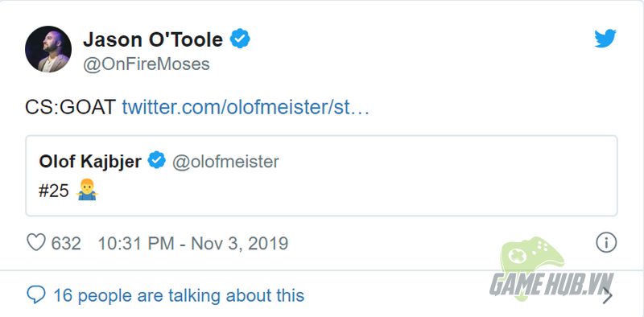Image resolution: width=644 pixels, height=317 pixels.
Task: Open the twitter.com/olofmeister status link
Action: pos(246,108)
